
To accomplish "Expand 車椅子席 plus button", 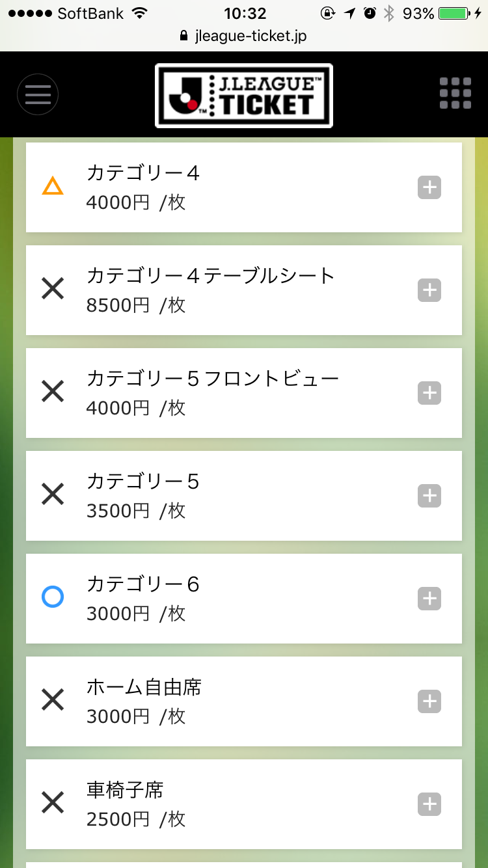I will click(429, 804).
